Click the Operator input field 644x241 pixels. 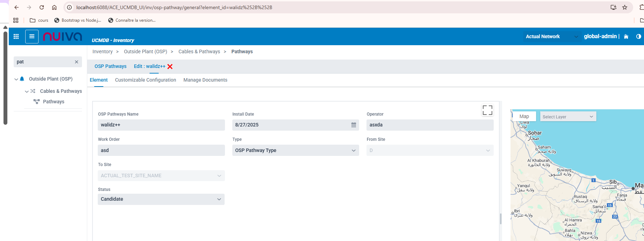pos(430,125)
